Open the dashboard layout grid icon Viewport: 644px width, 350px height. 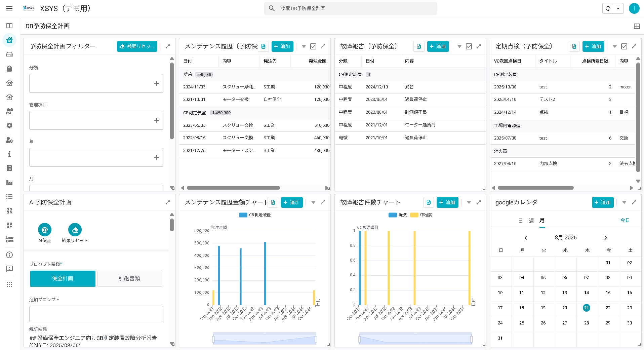click(637, 26)
